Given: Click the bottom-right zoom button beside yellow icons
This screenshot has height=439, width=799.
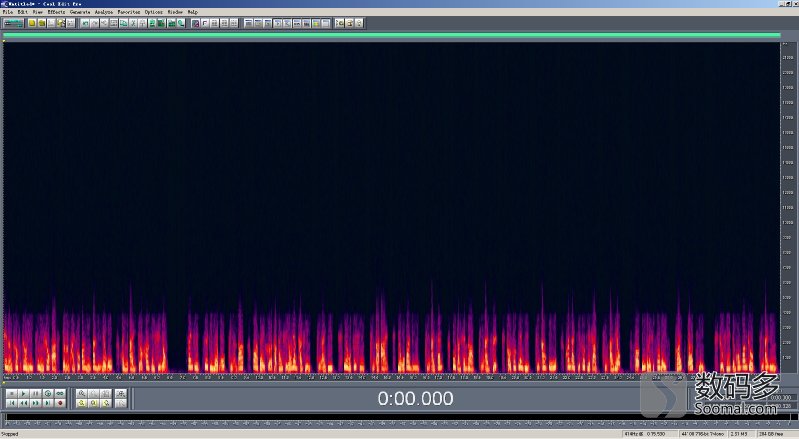Looking at the screenshot, I should coord(121,403).
